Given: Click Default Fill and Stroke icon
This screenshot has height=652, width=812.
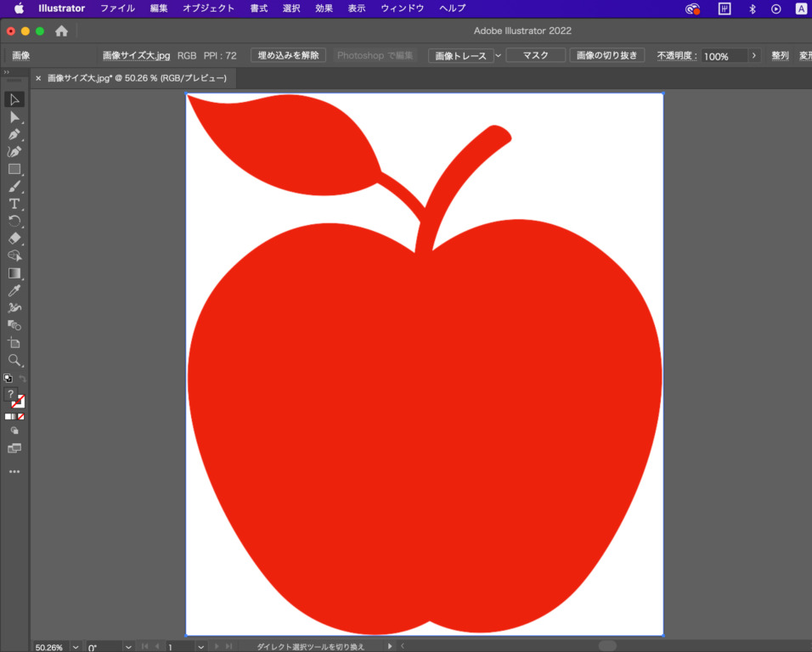Looking at the screenshot, I should [x=8, y=379].
